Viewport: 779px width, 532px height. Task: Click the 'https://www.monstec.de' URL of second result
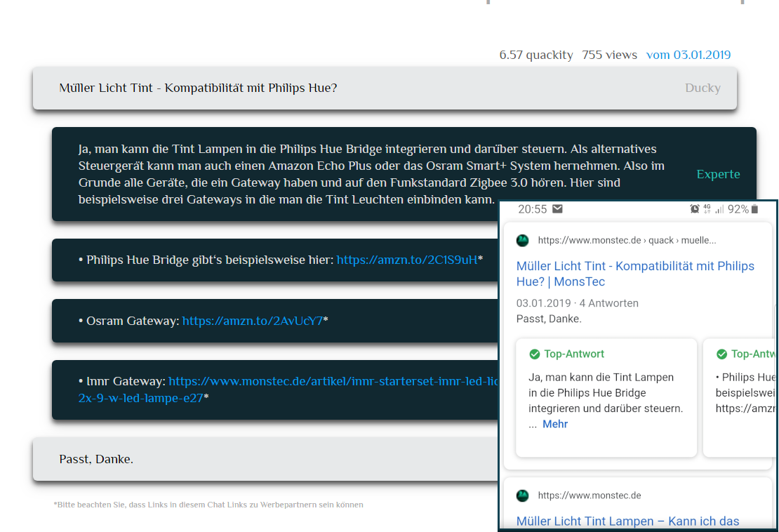tap(590, 496)
